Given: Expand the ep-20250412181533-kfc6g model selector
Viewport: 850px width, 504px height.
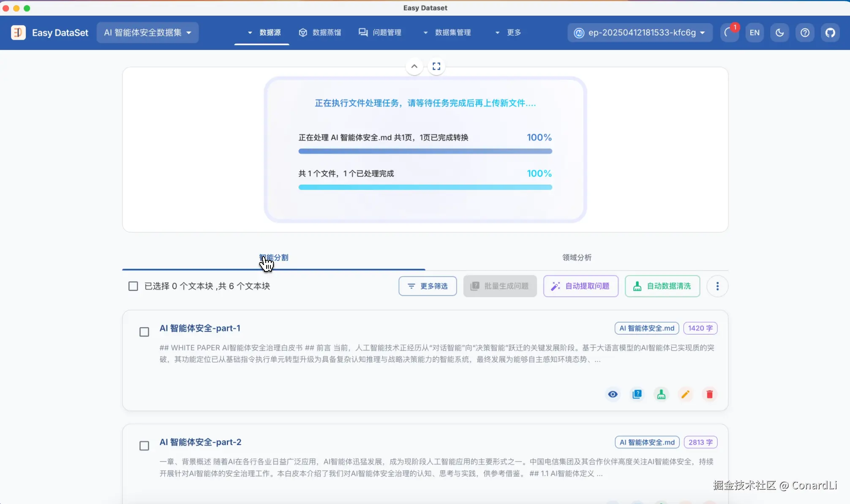Looking at the screenshot, I should [x=640, y=33].
